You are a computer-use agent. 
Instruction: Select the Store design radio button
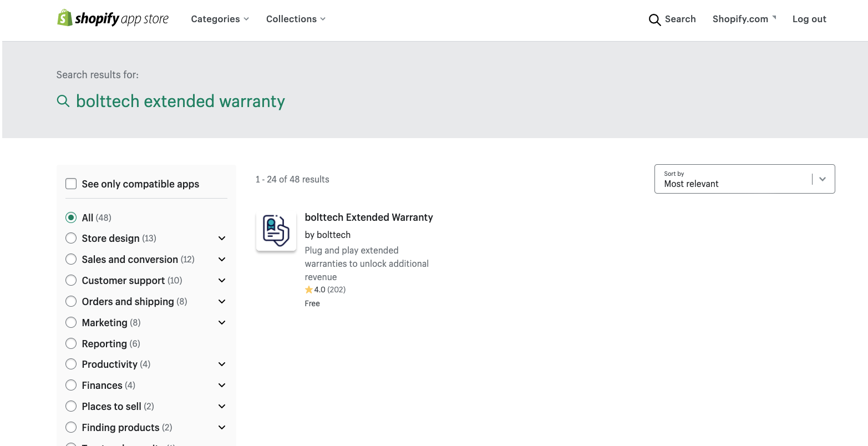71,238
